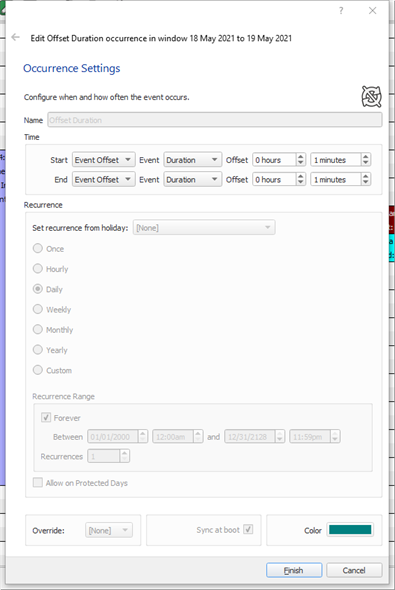Click End row offset minutes stepper
This screenshot has height=590, width=395.
click(365, 179)
